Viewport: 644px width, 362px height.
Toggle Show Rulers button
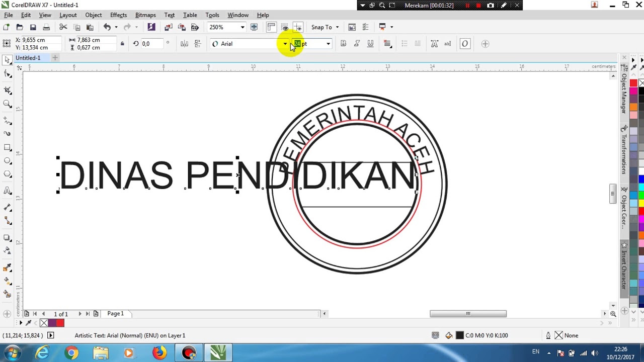point(271,27)
